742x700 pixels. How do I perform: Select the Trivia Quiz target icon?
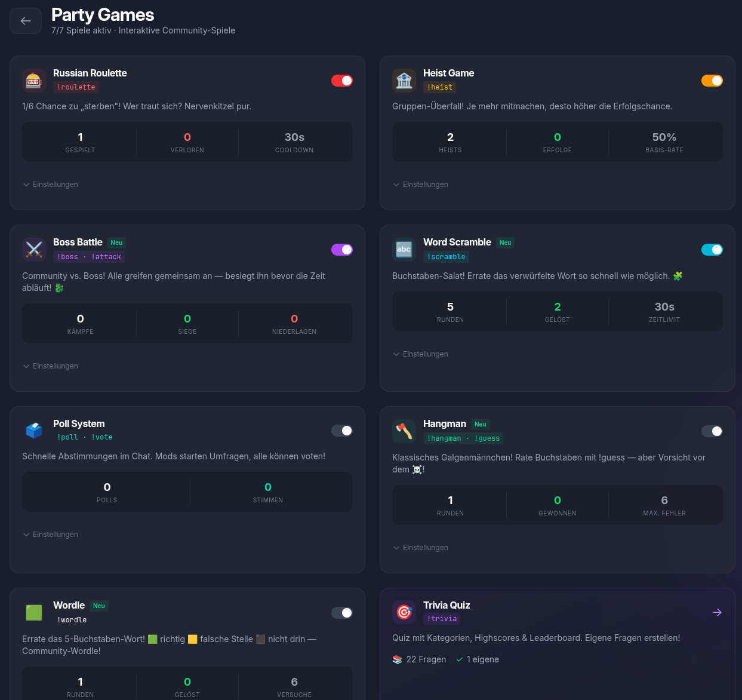click(404, 612)
